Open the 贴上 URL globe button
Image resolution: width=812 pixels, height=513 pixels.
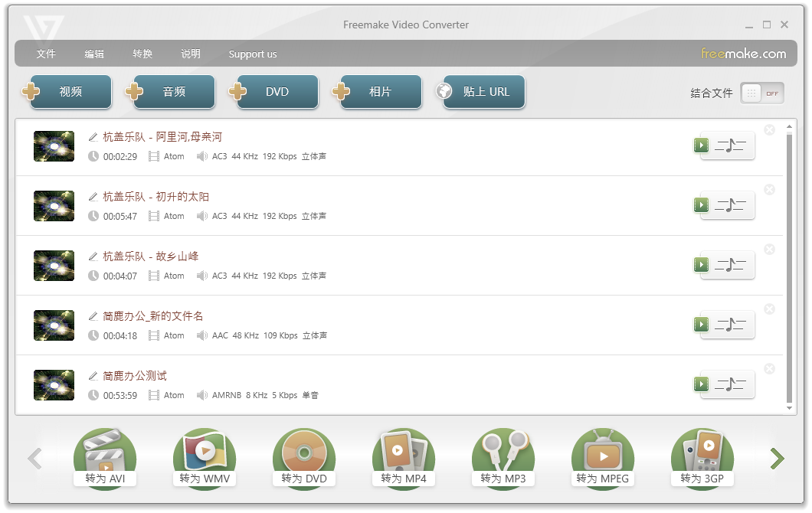(480, 90)
